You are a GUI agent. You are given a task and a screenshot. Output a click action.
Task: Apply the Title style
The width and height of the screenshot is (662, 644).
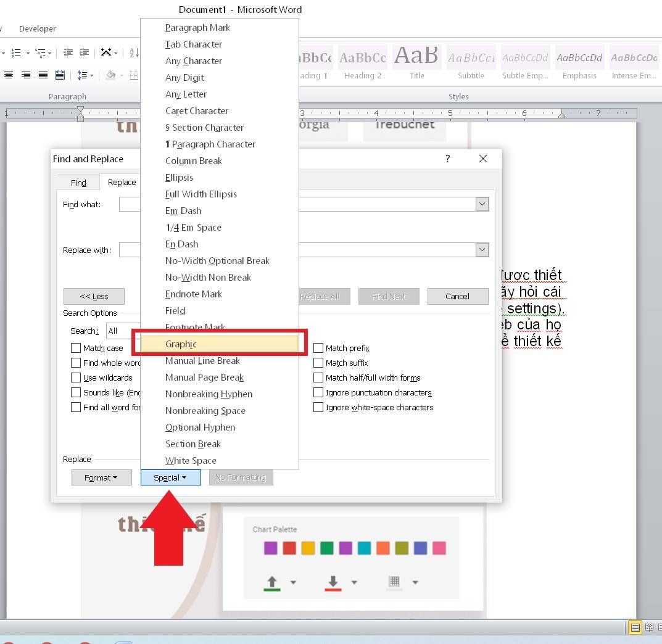[x=416, y=64]
